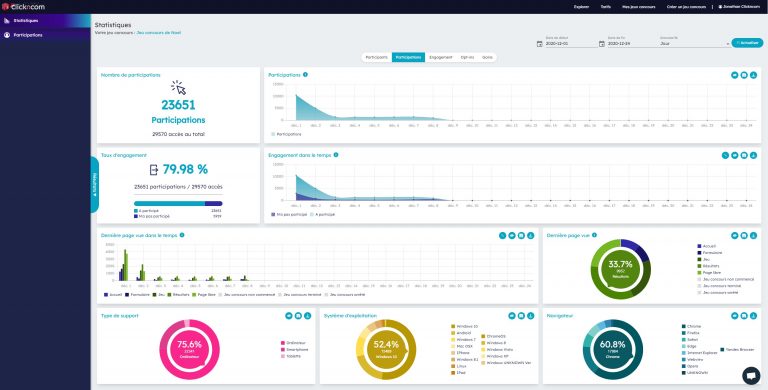Click download icon in Dernière page vue donut card
The image size is (768, 390).
[753, 236]
